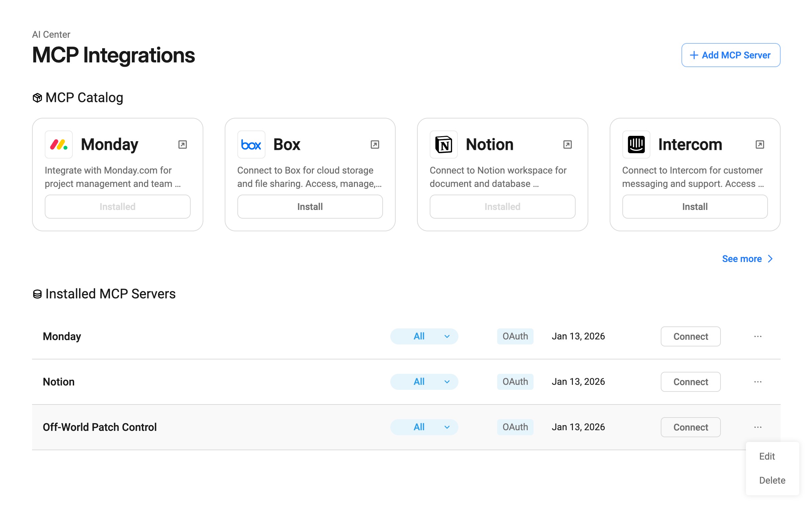The width and height of the screenshot is (812, 528).
Task: Click the Intercom logo icon
Action: point(636,145)
